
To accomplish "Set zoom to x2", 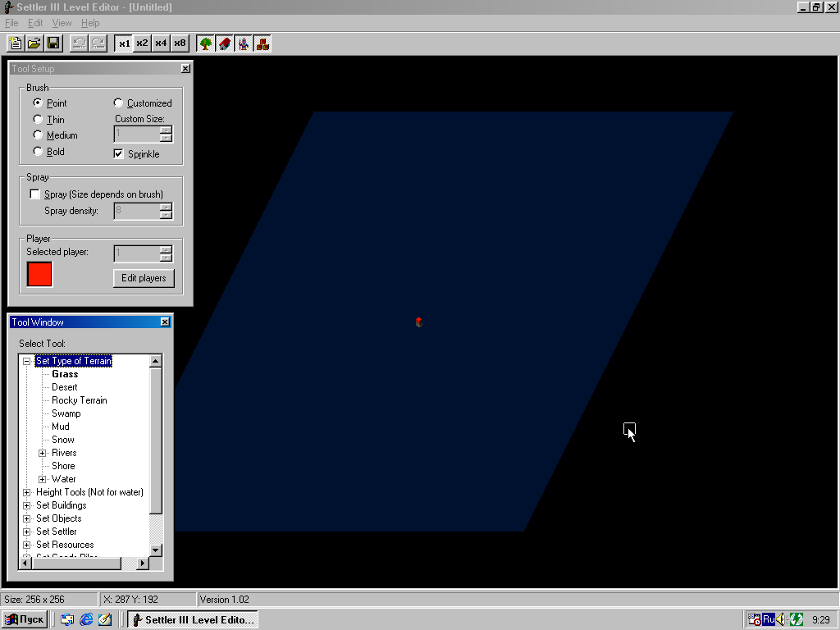I will (142, 43).
